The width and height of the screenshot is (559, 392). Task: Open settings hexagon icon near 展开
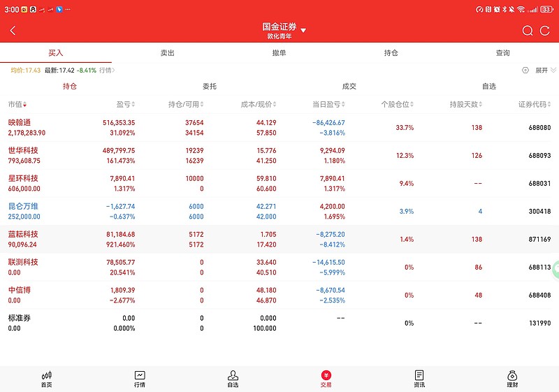pos(525,70)
